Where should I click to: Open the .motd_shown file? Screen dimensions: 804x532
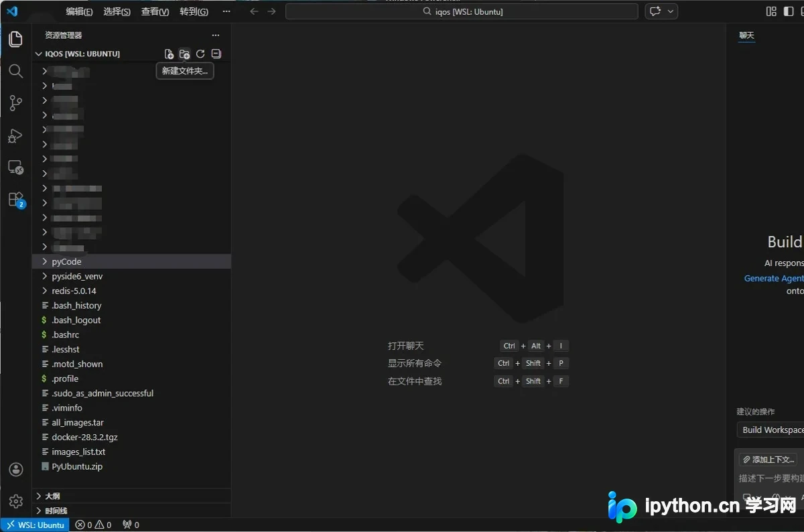click(x=131, y=364)
